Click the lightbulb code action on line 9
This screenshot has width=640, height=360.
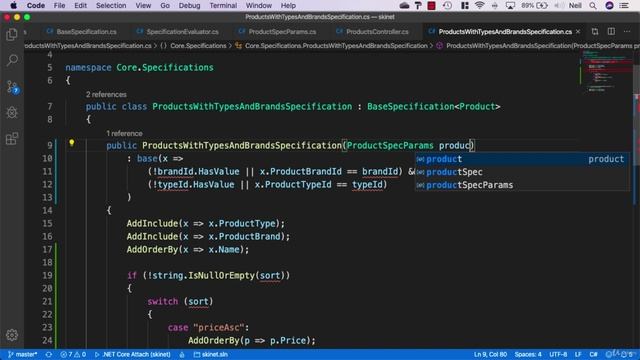pos(71,143)
